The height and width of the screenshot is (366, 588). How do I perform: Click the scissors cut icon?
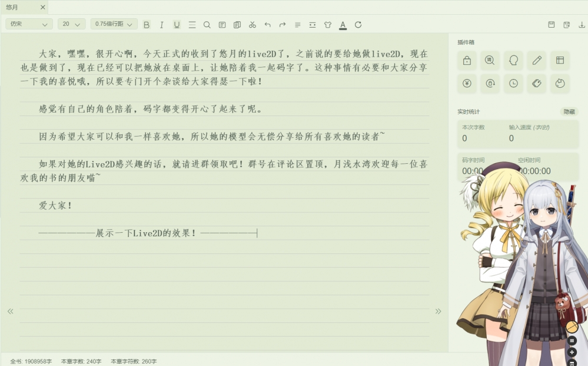pyautogui.click(x=253, y=25)
